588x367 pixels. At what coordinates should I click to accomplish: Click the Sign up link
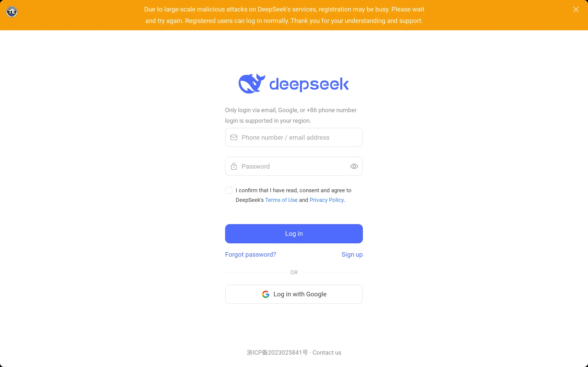352,255
